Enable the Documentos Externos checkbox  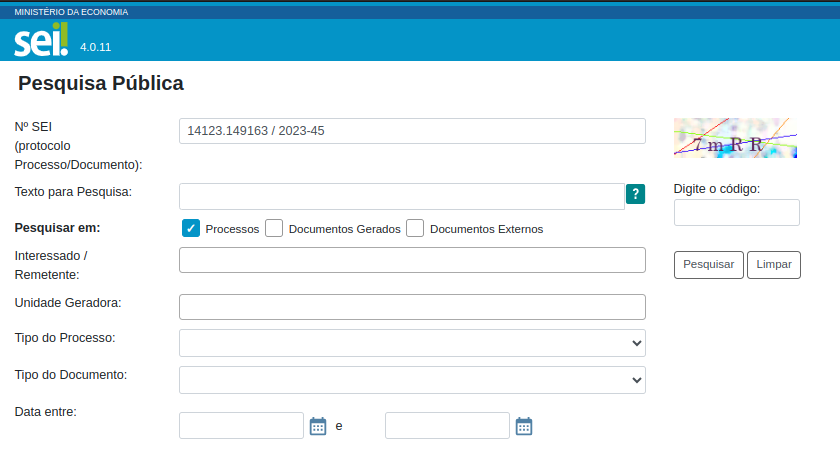pos(415,228)
